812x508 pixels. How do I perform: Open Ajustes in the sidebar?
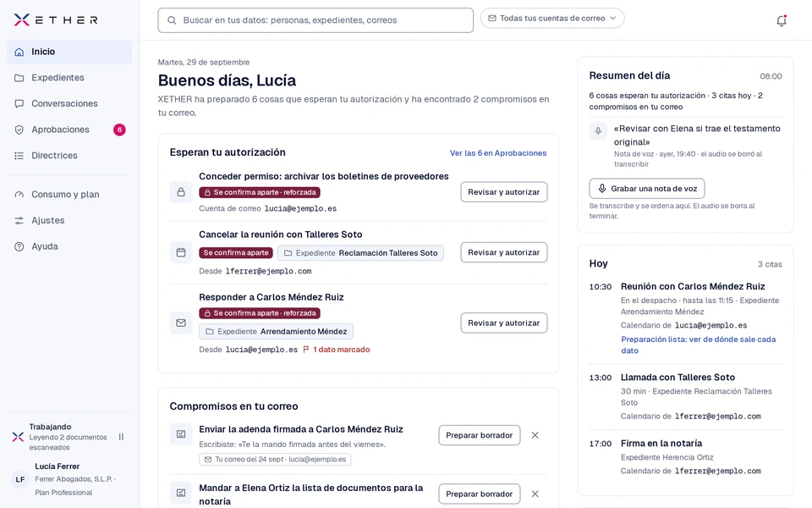point(69,220)
